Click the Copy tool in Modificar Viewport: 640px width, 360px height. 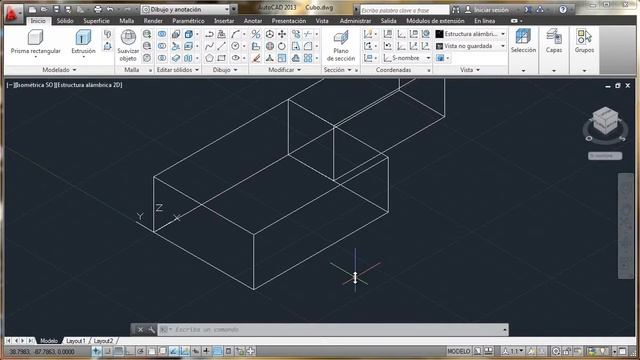click(x=296, y=34)
